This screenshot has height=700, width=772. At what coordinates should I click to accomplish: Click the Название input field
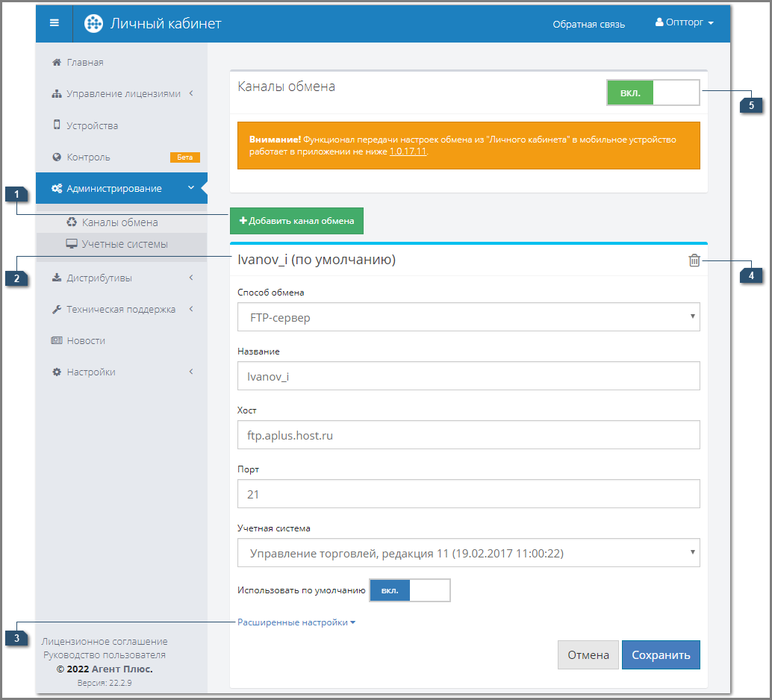[468, 376]
